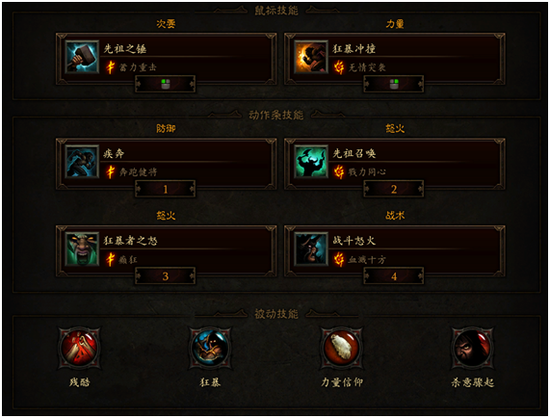The image size is (550, 418).
Task: Click the right mouse button binding slot
Action: click(x=394, y=84)
